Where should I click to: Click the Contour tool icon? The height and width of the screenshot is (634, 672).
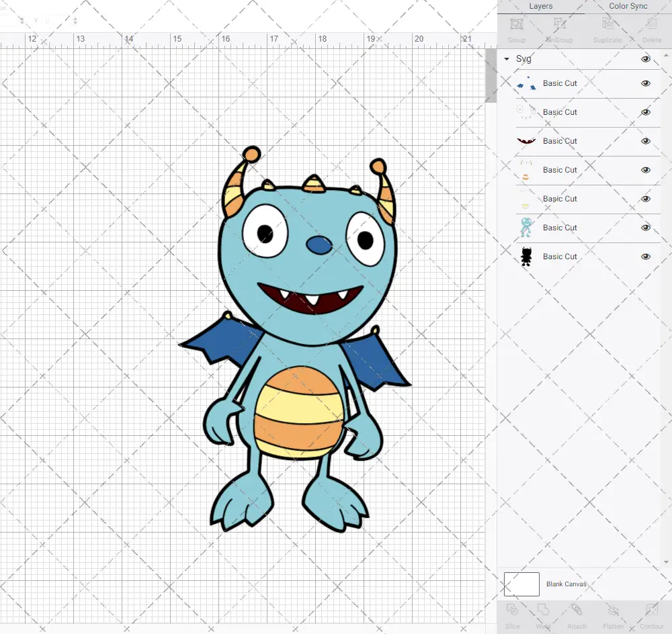[651, 610]
